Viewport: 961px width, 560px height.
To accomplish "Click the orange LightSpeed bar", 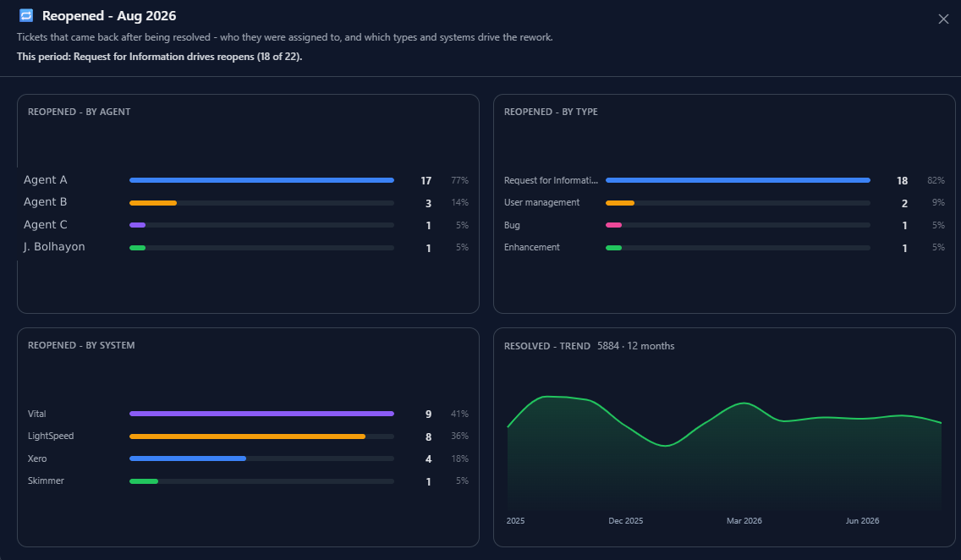I will point(248,436).
